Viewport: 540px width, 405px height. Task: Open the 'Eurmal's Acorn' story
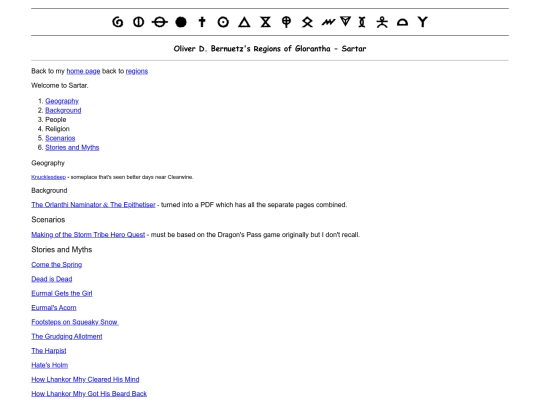[x=54, y=308]
